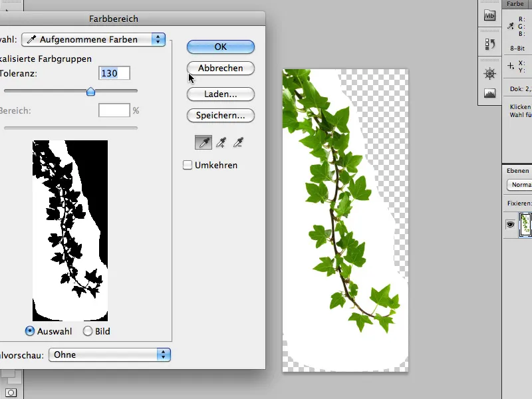The height and width of the screenshot is (399, 532).
Task: Select the Auswahl radio button
Action: click(x=30, y=331)
